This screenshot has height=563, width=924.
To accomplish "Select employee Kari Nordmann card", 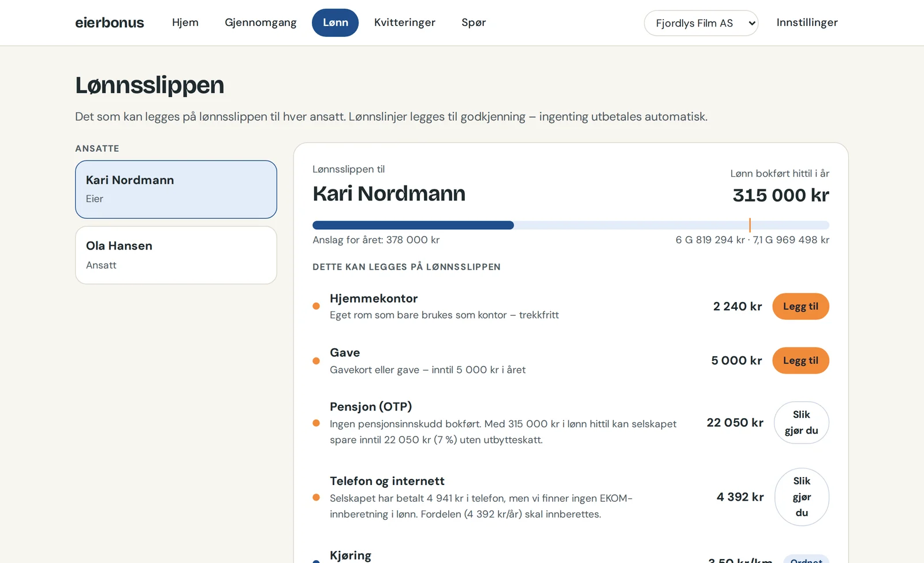I will click(176, 189).
